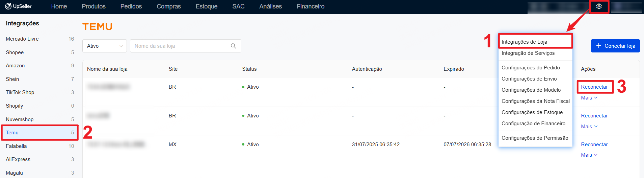Image resolution: width=644 pixels, height=178 pixels.
Task: Click the plus icon on Conectar loja
Action: [598, 46]
